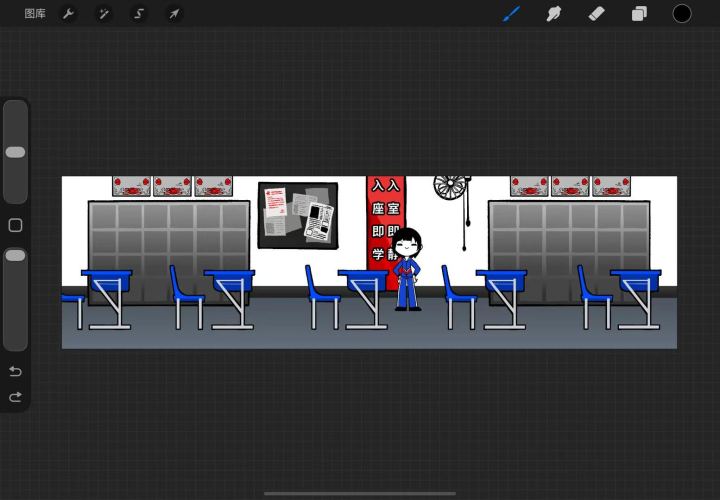Screen dimensions: 720x500
Task: Open the black color picker circle
Action: pos(682,14)
